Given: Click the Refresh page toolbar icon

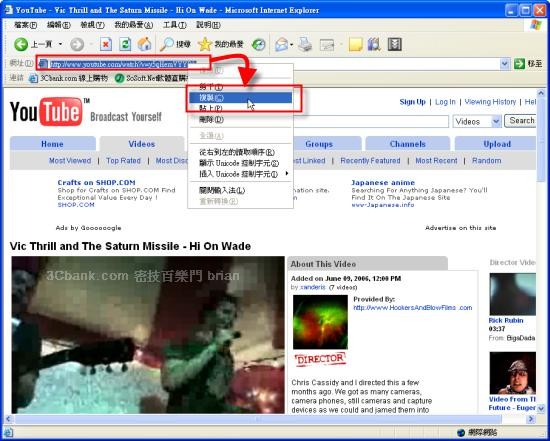Looking at the screenshot, I should coord(125,44).
